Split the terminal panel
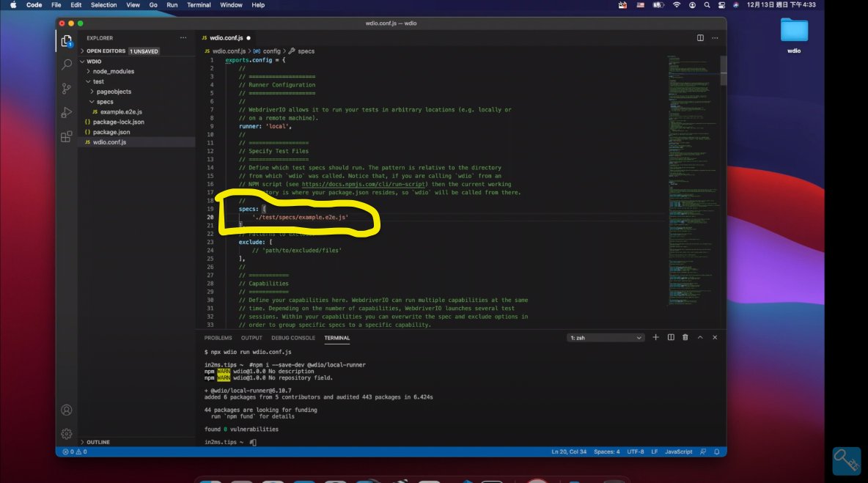Viewport: 868px width, 483px height. pos(671,337)
